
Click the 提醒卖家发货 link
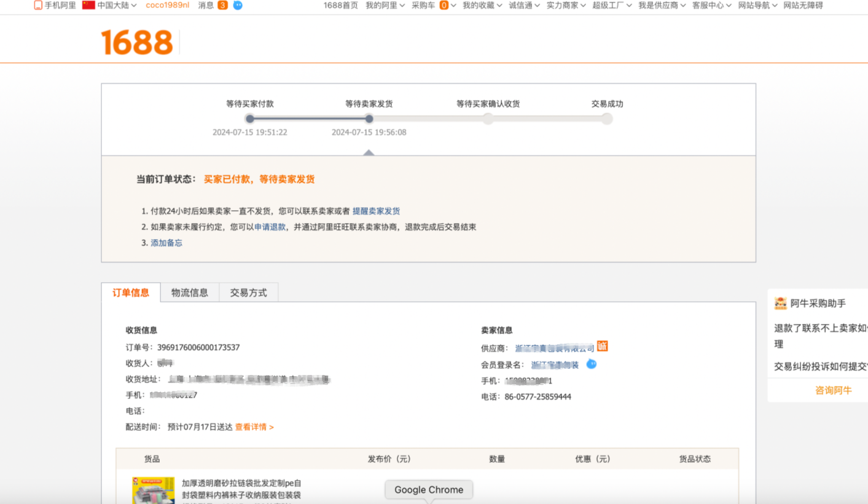[376, 211]
